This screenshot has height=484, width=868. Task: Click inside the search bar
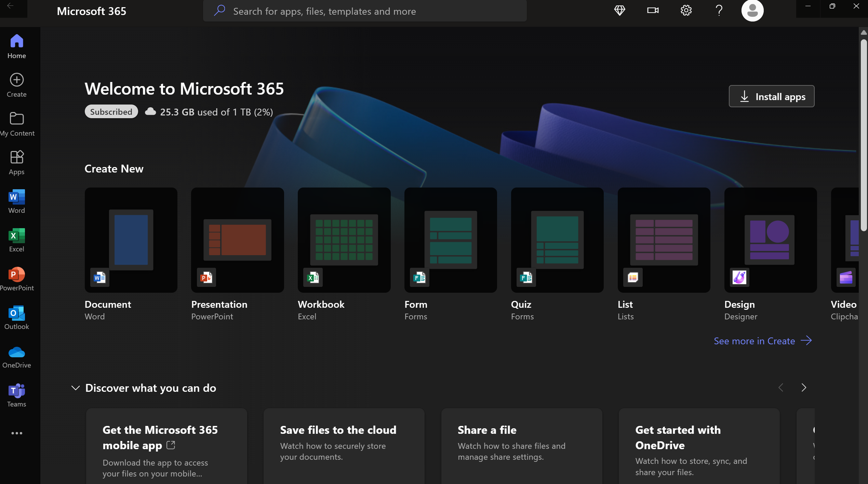(364, 11)
